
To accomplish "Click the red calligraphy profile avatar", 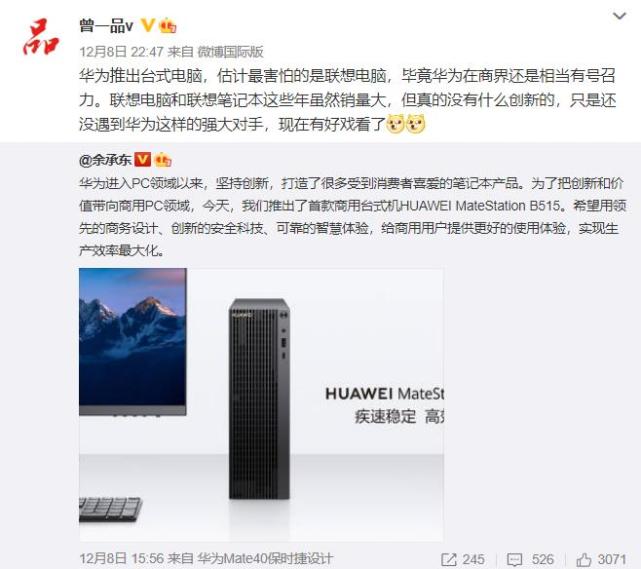I will click(41, 36).
